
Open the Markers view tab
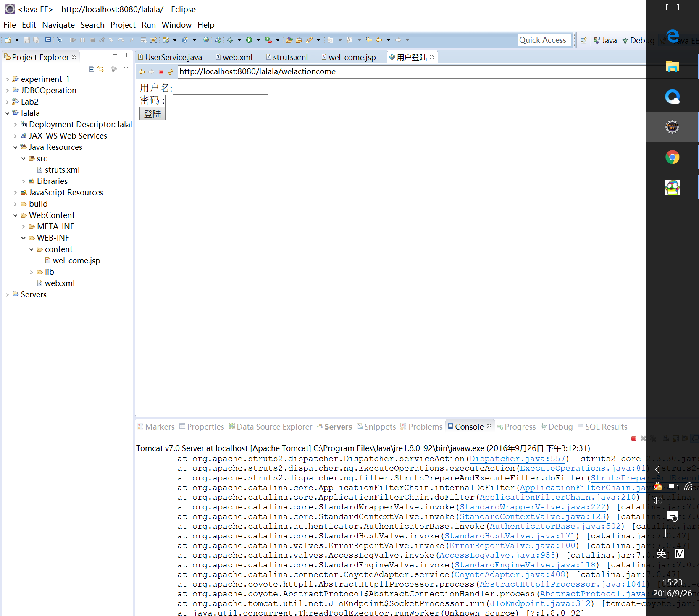156,427
